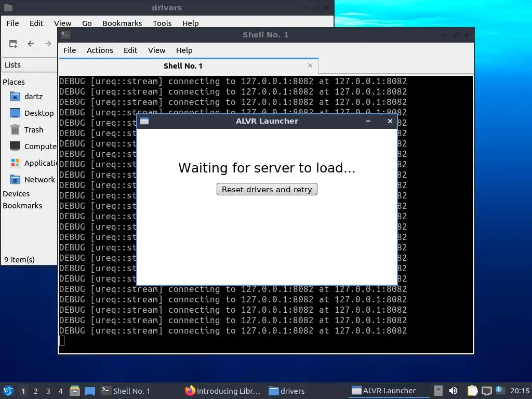532x399 pixels.
Task: Open the Lists side pane dropdown
Action: point(30,65)
